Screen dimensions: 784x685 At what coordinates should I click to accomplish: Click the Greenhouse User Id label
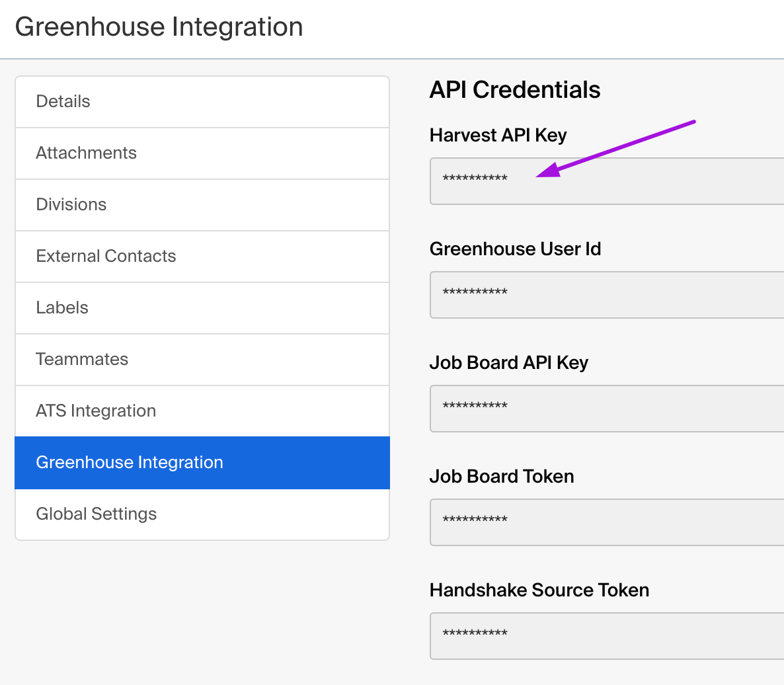tap(515, 249)
